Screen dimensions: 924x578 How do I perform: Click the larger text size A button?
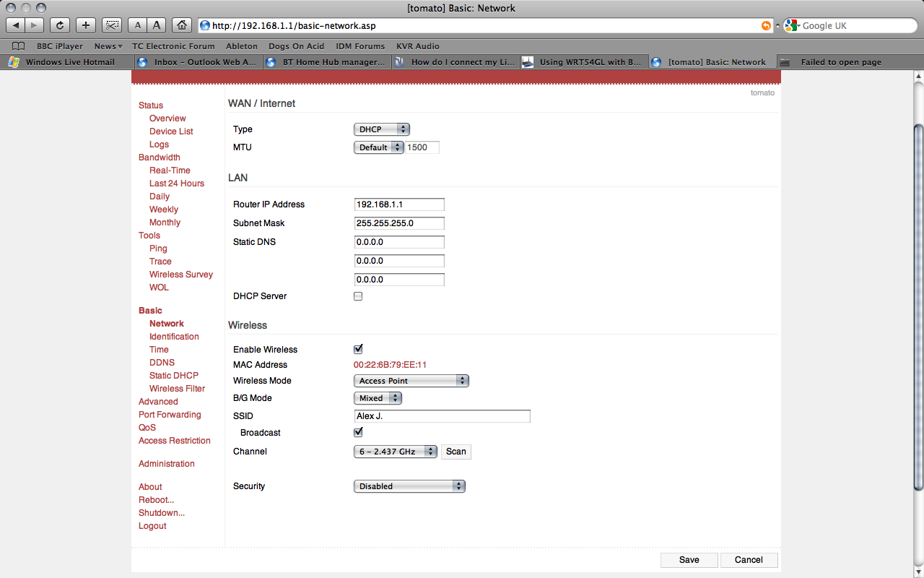[157, 25]
